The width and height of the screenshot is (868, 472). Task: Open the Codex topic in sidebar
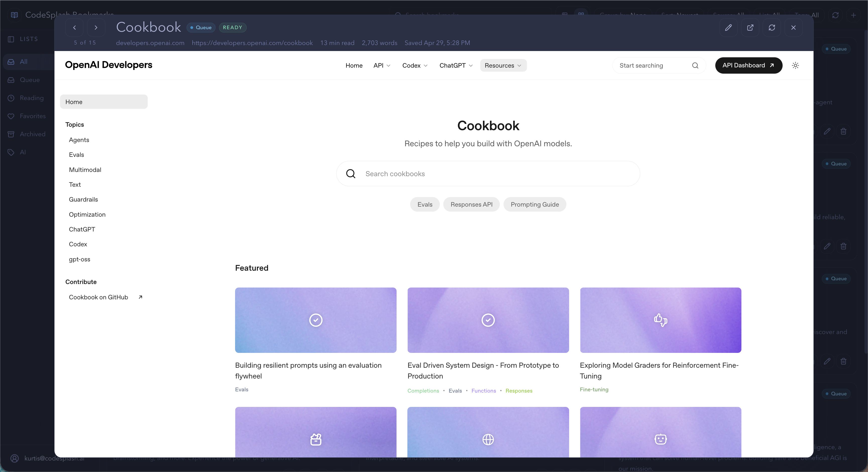click(x=78, y=244)
